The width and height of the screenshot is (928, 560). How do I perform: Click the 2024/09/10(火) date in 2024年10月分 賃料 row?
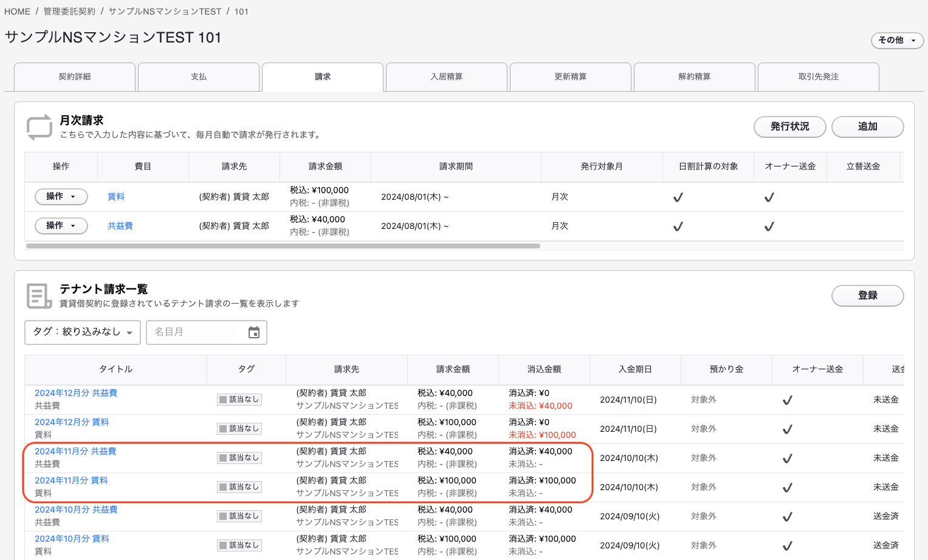(x=630, y=545)
